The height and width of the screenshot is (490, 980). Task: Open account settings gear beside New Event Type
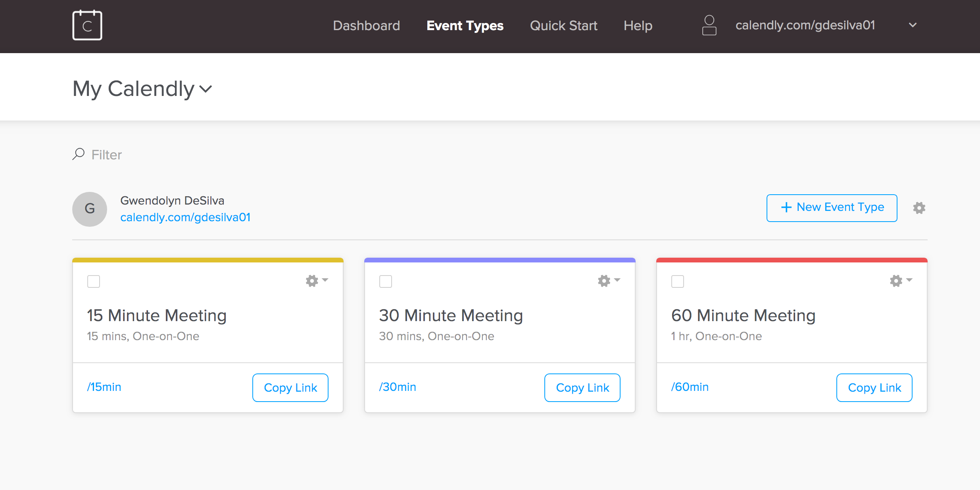coord(919,208)
